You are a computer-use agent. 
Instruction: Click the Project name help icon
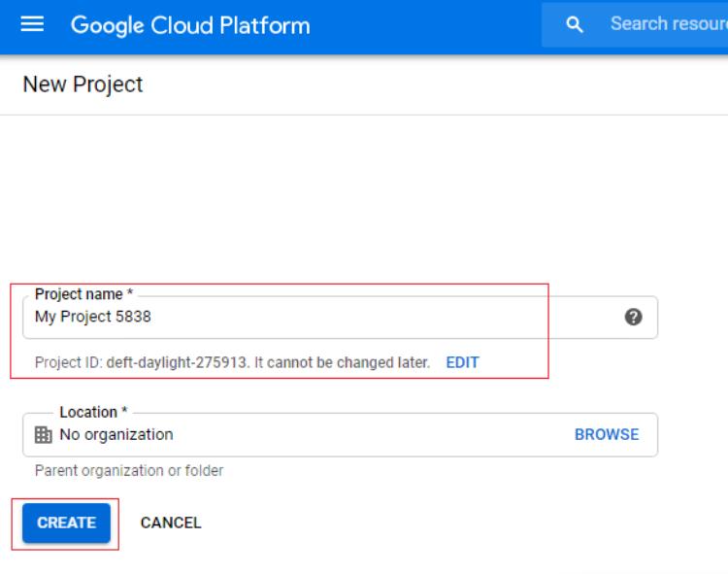633,317
